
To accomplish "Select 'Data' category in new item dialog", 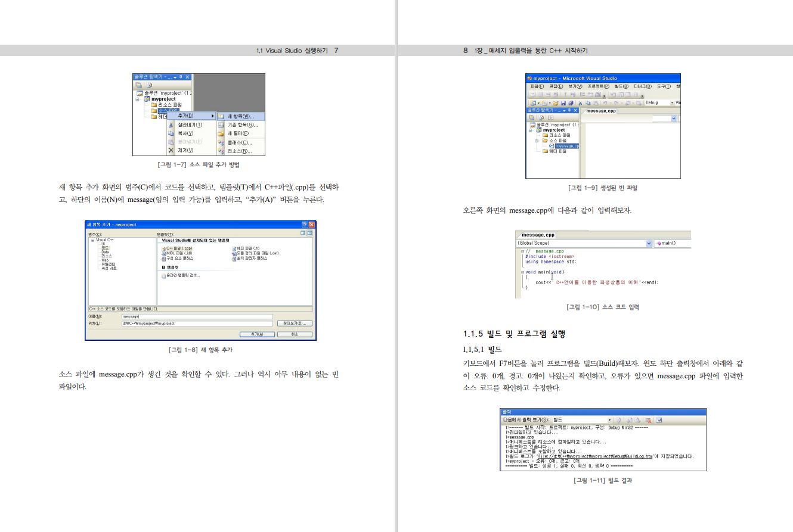I will [x=105, y=252].
